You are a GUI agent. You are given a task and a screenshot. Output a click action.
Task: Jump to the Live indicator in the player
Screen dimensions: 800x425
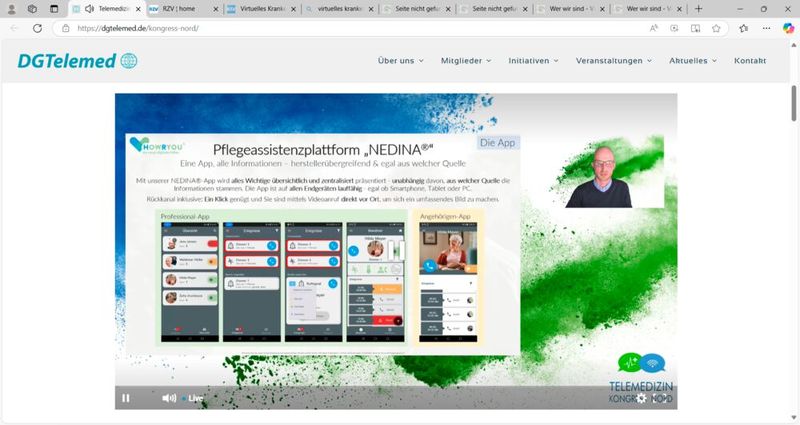193,398
